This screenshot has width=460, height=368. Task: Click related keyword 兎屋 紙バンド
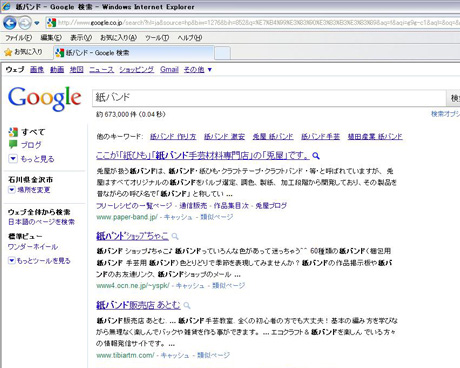[273, 136]
